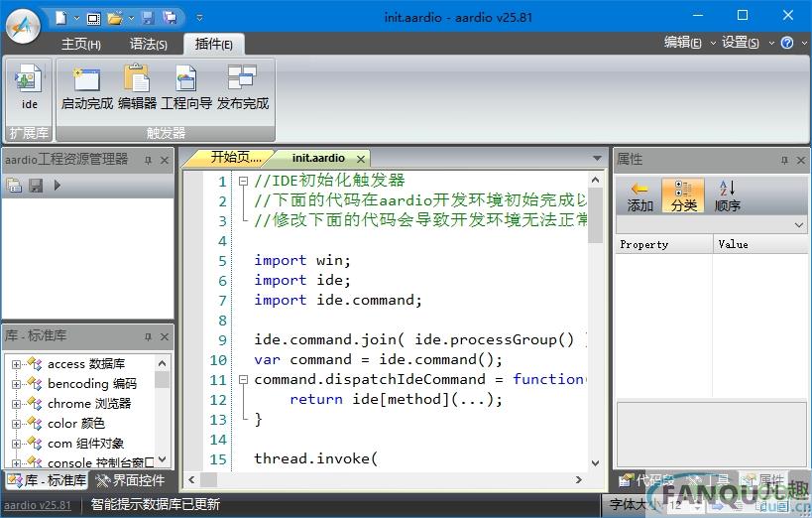Switch to the 开始页 editor tab

[234, 157]
